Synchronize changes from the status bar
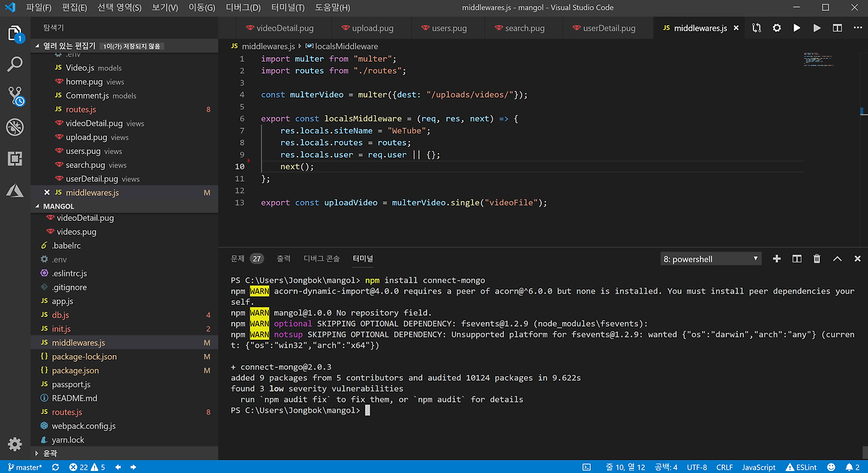Viewport: 868px width, 473px height. (56, 467)
